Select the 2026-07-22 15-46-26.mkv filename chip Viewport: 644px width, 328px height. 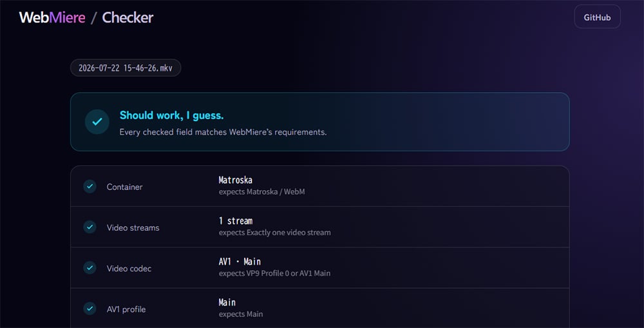[x=126, y=68]
